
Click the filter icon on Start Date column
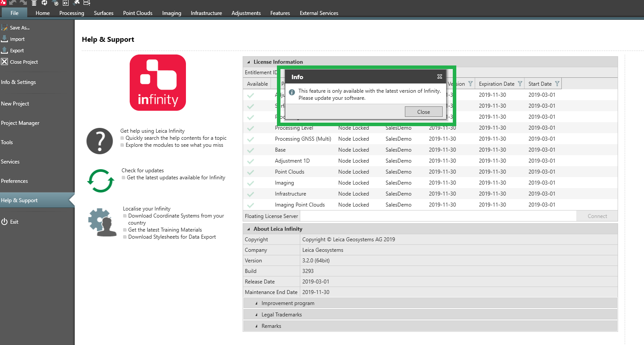pyautogui.click(x=557, y=84)
